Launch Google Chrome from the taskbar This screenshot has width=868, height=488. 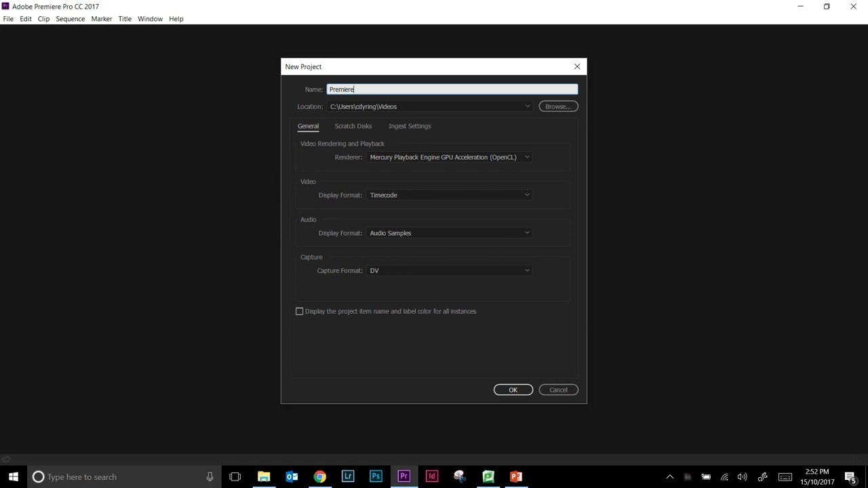[x=319, y=476]
